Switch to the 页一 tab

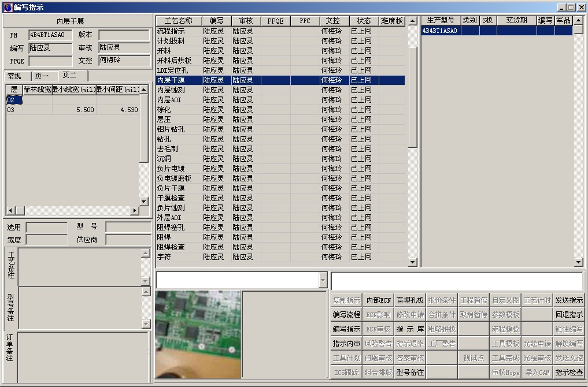(42, 76)
